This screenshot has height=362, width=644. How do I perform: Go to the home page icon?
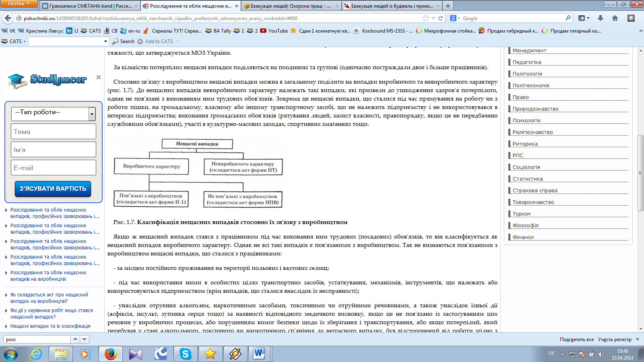pyautogui.click(x=615, y=18)
